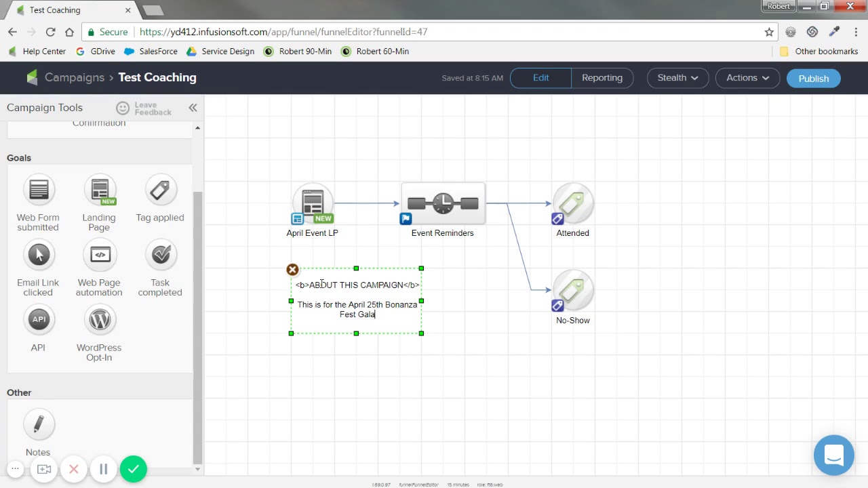Choose the Web Page automation goal
Screen dimensions: 868x488
[x=100, y=256]
